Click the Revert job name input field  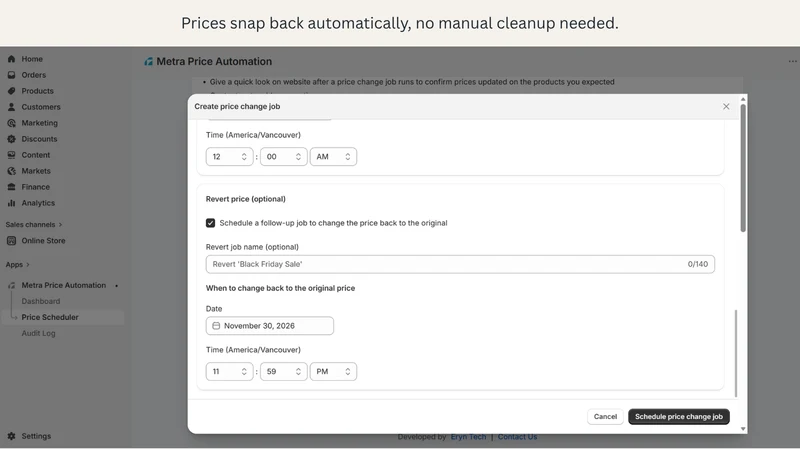460,264
